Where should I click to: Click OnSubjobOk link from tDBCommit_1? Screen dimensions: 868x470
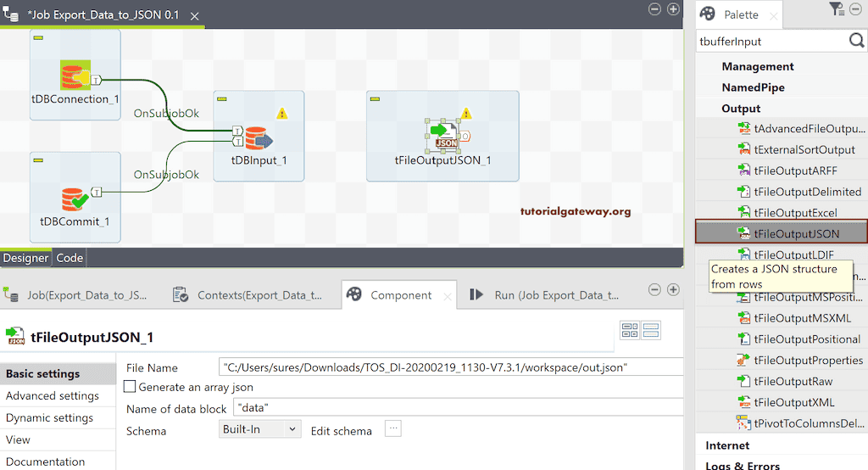click(166, 175)
